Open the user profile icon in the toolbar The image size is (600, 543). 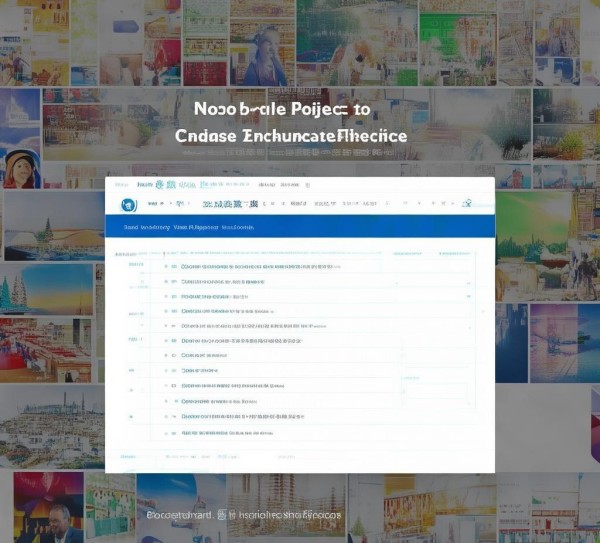click(466, 203)
